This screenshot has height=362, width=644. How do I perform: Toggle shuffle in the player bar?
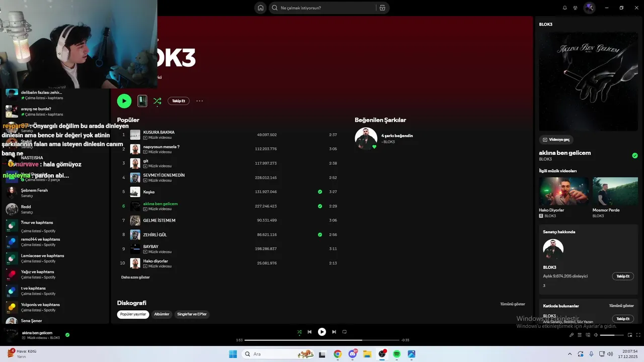[299, 332]
